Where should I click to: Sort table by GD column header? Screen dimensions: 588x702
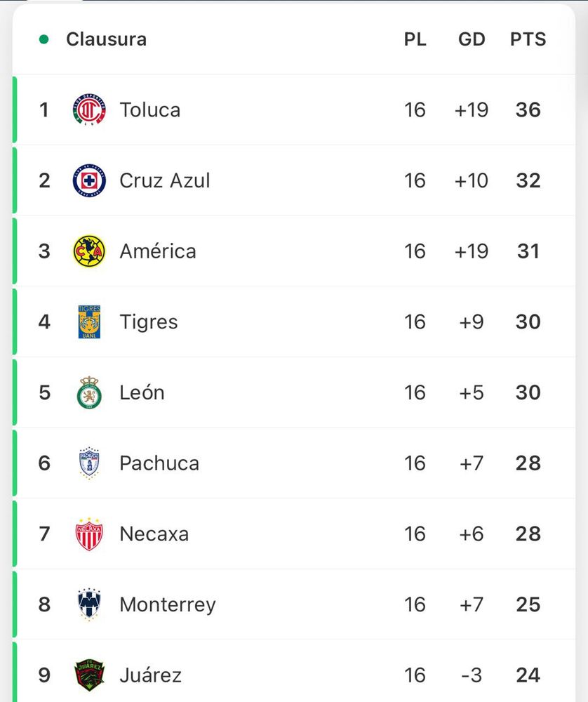coord(472,39)
